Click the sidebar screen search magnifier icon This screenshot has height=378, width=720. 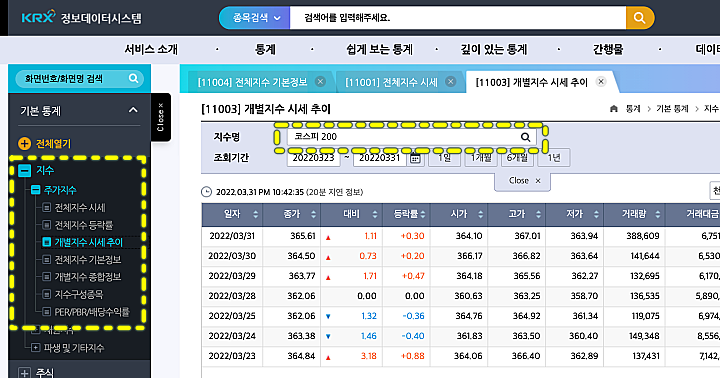[x=134, y=78]
